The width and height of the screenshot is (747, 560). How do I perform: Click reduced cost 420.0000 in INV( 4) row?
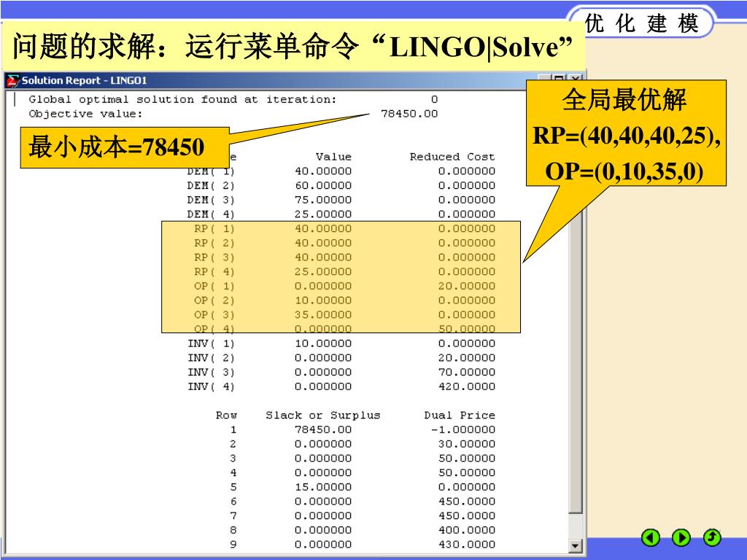[x=467, y=386]
